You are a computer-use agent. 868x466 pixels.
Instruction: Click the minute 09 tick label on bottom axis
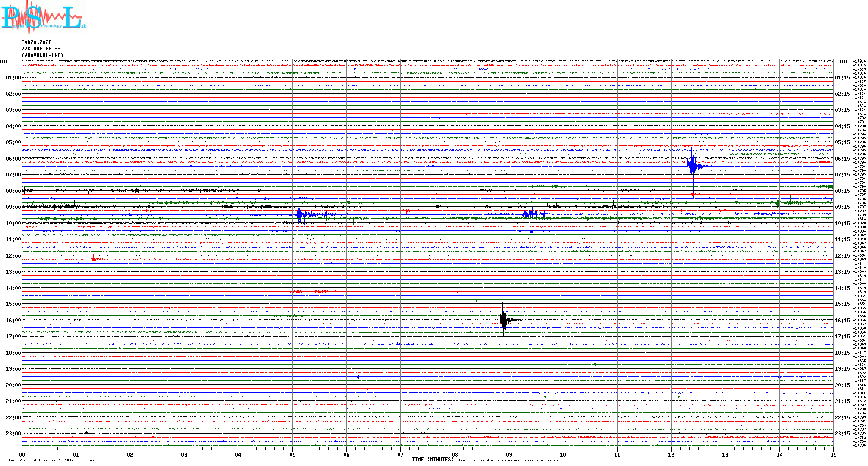coord(509,455)
